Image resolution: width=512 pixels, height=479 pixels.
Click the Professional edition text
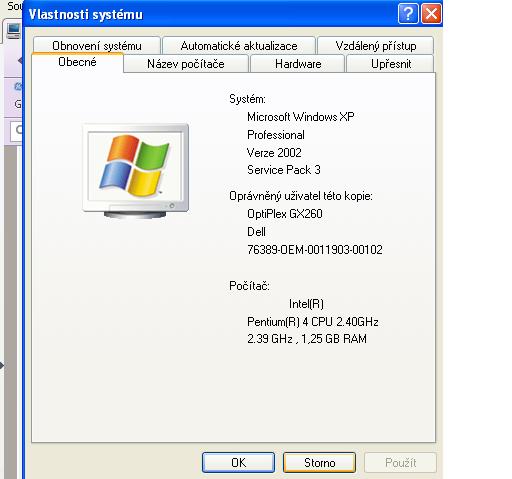[x=276, y=135]
